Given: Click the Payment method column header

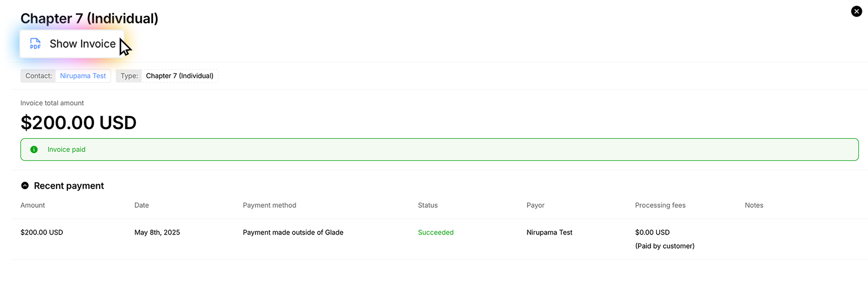Looking at the screenshot, I should [x=269, y=205].
